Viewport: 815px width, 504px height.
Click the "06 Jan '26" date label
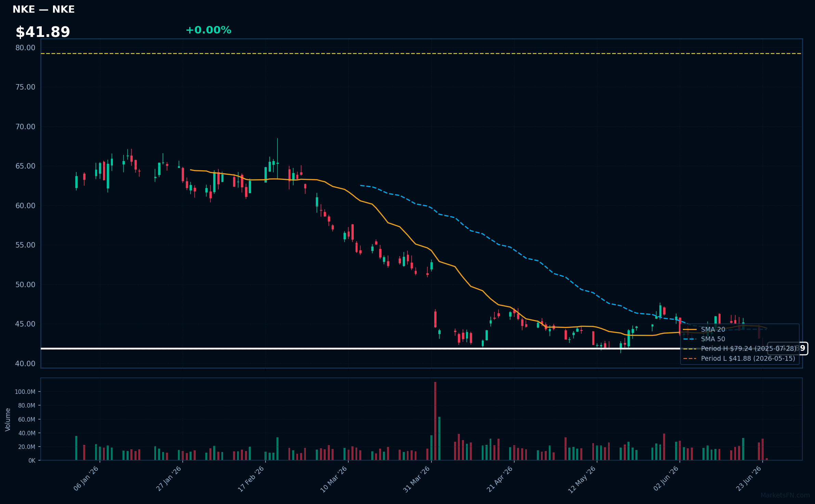click(86, 479)
